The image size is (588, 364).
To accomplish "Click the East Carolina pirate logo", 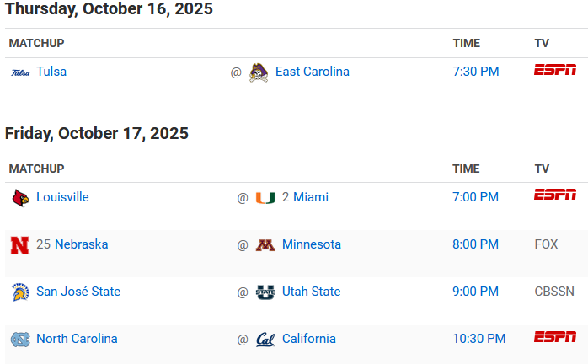I will point(259,72).
